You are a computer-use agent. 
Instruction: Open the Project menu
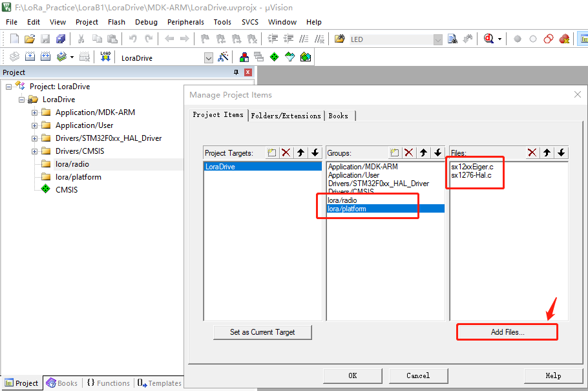[x=87, y=22]
